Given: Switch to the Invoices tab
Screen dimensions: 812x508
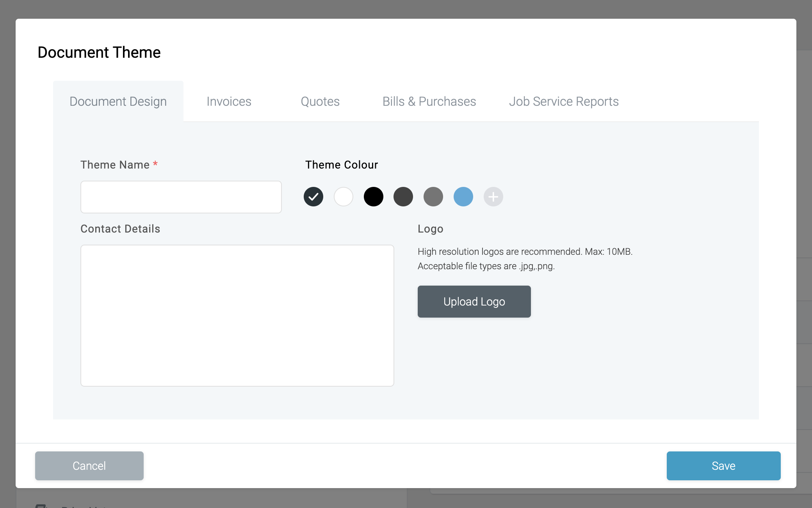Looking at the screenshot, I should point(229,101).
